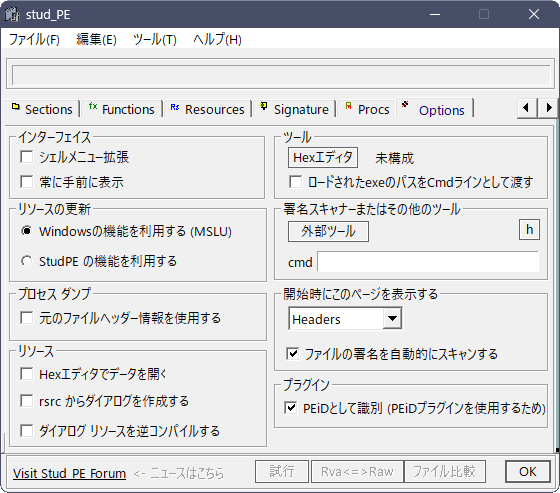The width and height of the screenshot is (560, 493).
Task: Check rsrc からダイアログを作成する
Action: point(27,401)
